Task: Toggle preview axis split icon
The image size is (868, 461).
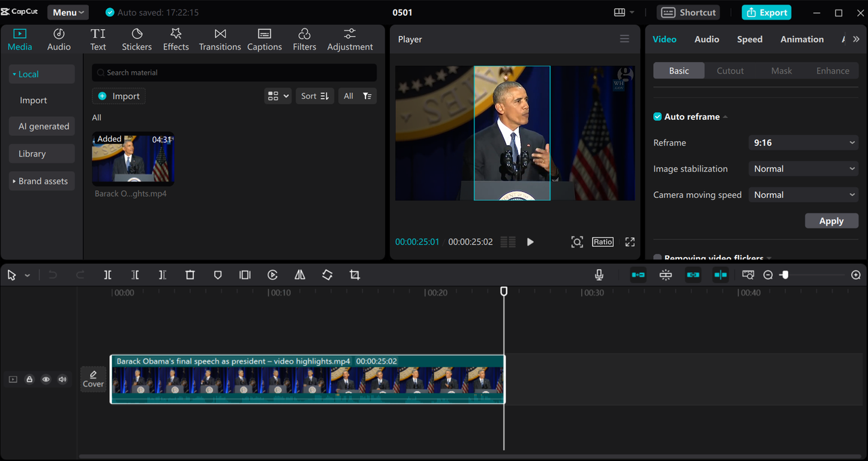Action: tap(720, 275)
